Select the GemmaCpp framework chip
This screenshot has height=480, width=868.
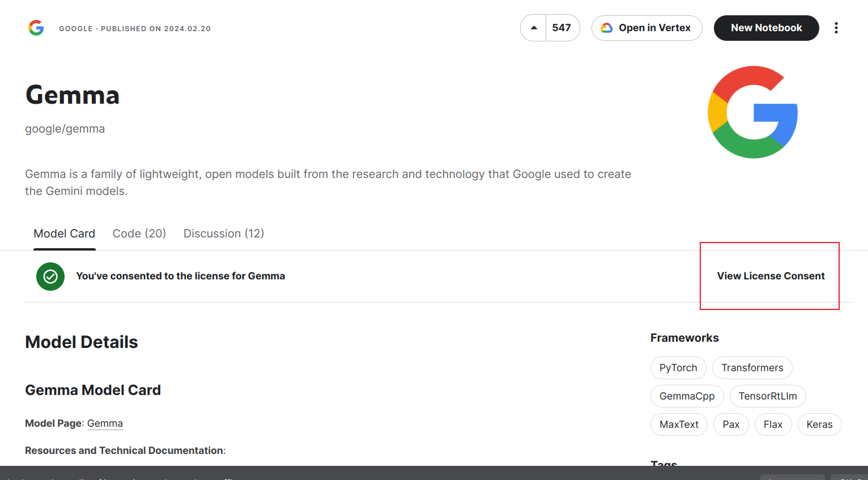pyautogui.click(x=687, y=396)
